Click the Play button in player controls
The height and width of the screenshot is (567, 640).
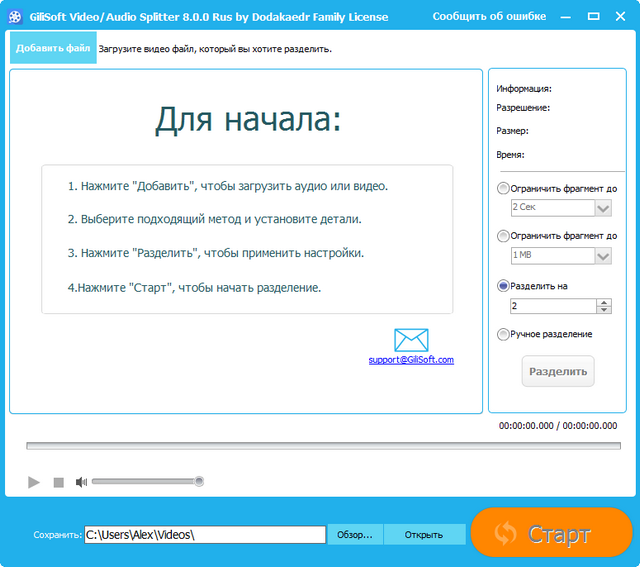(34, 482)
